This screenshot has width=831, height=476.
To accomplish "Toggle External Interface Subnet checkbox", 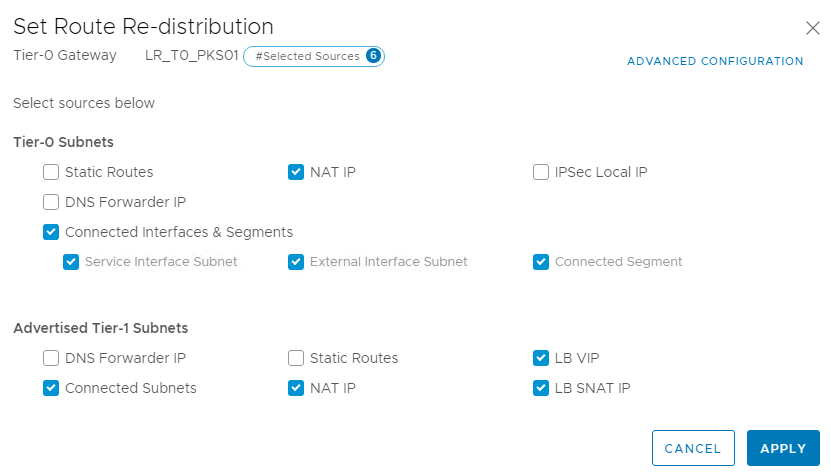I will [296, 262].
